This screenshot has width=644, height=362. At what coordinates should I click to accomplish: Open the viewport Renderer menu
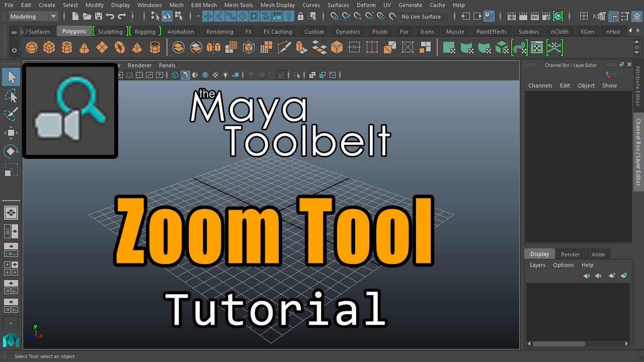(139, 65)
